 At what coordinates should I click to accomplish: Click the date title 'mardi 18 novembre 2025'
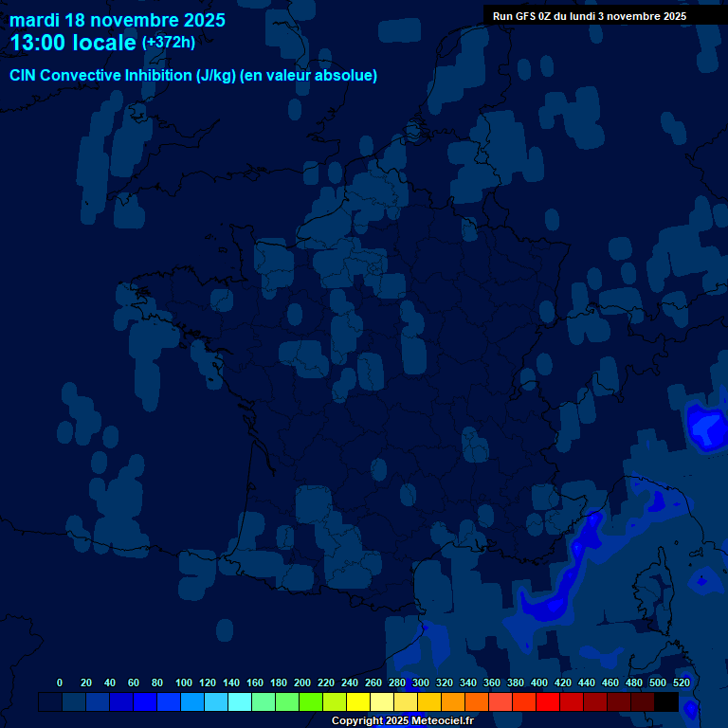point(118,20)
